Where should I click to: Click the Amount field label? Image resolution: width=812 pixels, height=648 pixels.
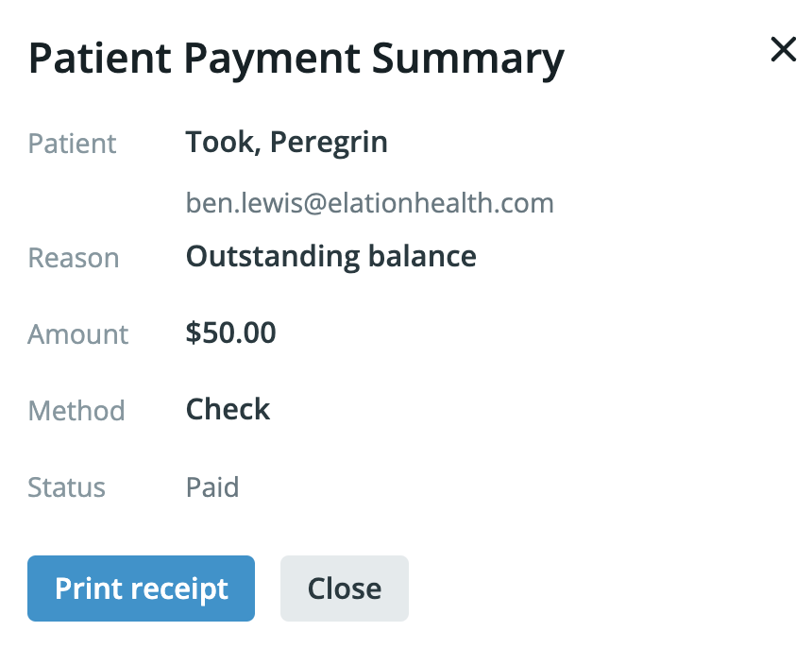click(78, 334)
